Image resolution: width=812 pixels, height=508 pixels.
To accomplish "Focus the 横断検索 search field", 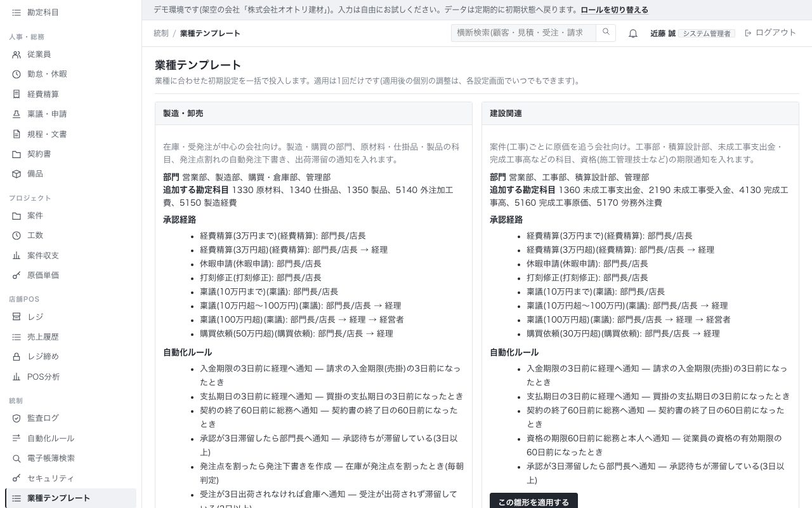I will [523, 32].
